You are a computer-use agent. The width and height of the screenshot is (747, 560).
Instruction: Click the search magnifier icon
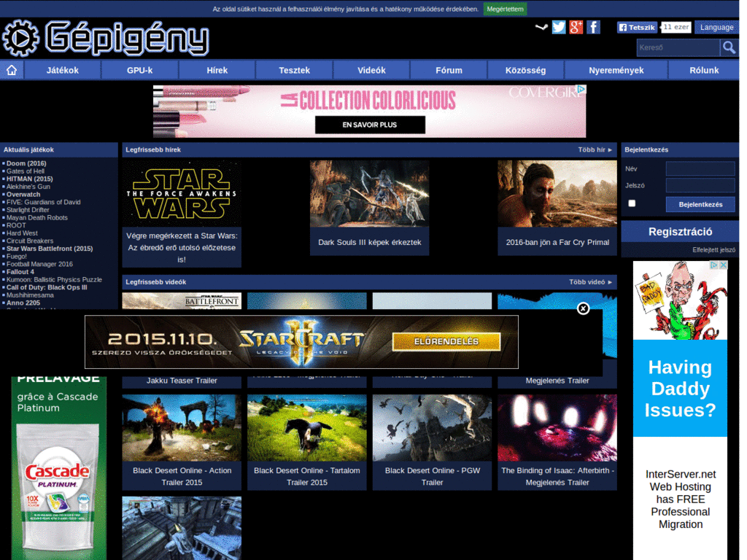click(729, 47)
